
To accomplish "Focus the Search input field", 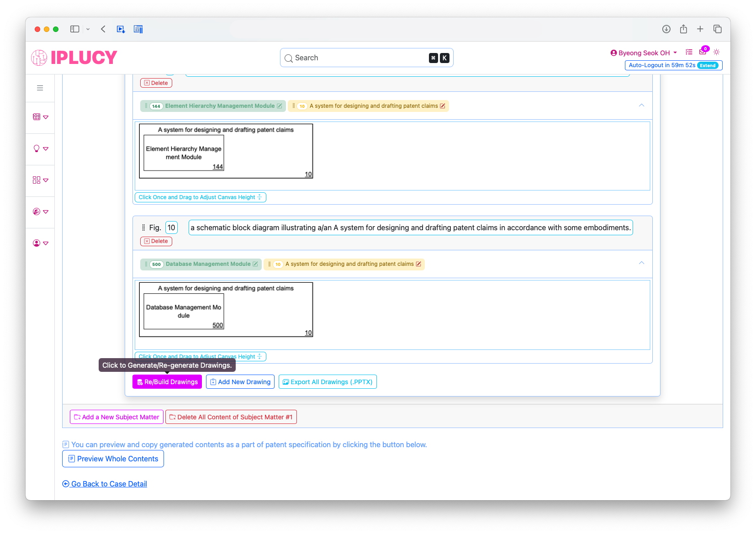I will pyautogui.click(x=366, y=58).
